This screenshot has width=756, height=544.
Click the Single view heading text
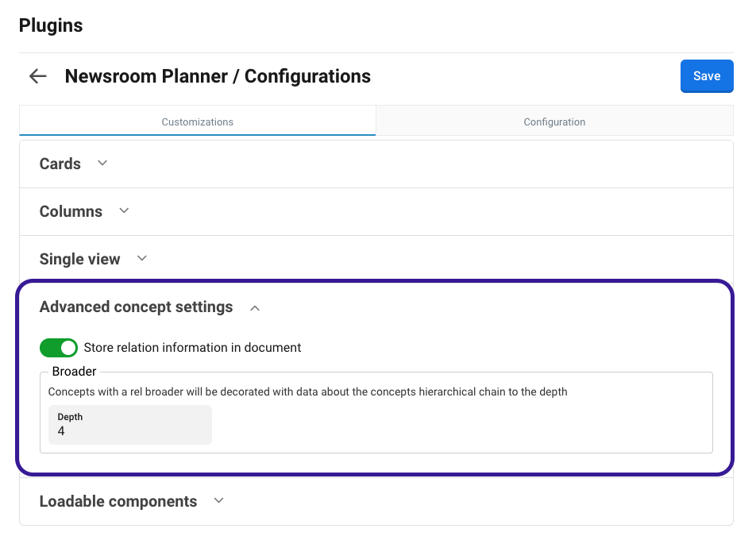(x=79, y=259)
